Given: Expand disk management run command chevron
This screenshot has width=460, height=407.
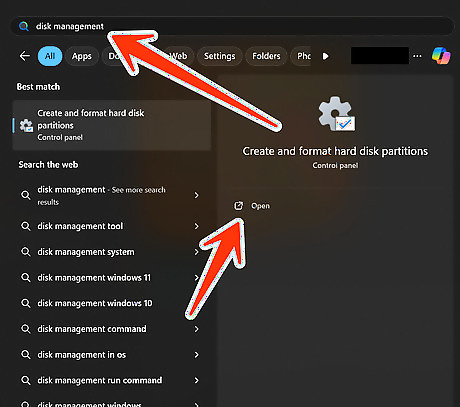Looking at the screenshot, I should (x=197, y=380).
